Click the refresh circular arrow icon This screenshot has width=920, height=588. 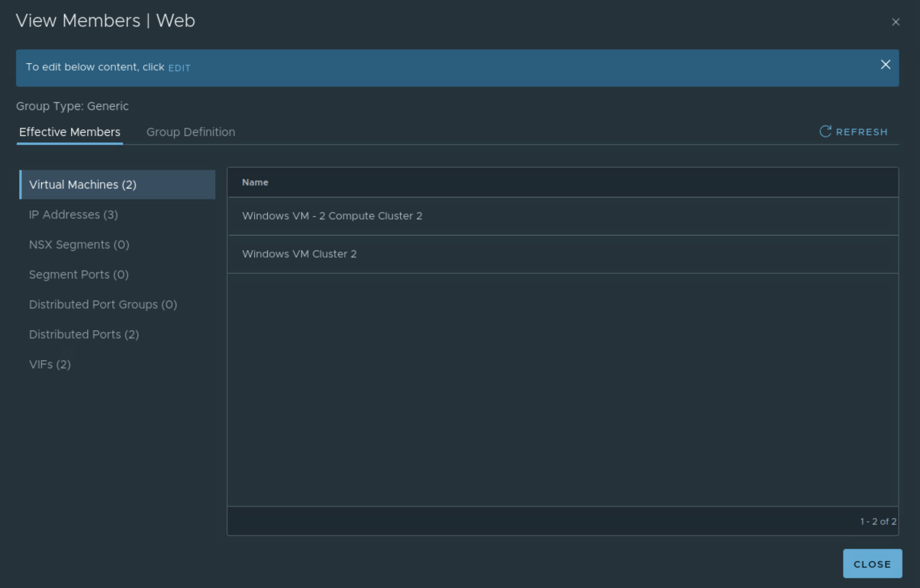[x=825, y=131]
